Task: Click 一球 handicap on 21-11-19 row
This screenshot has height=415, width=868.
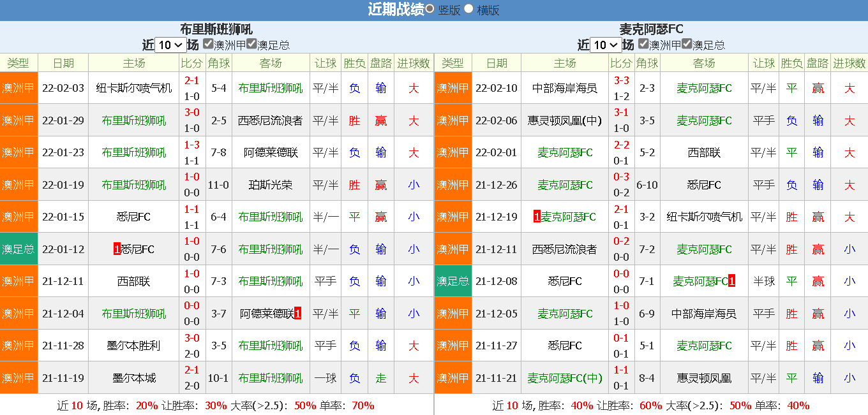Action: click(x=325, y=378)
